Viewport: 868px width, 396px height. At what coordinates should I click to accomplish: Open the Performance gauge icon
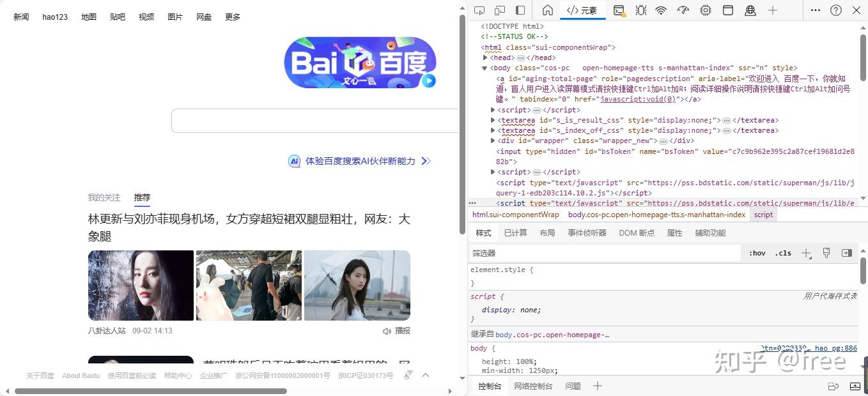683,10
